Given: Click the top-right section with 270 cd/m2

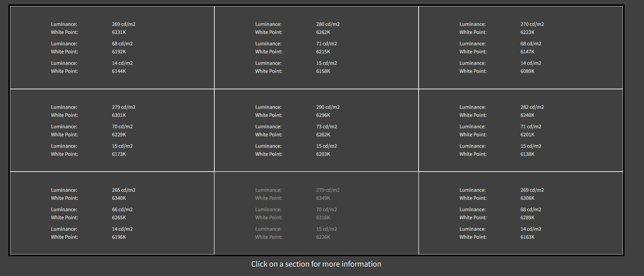Looking at the screenshot, I should [521, 48].
